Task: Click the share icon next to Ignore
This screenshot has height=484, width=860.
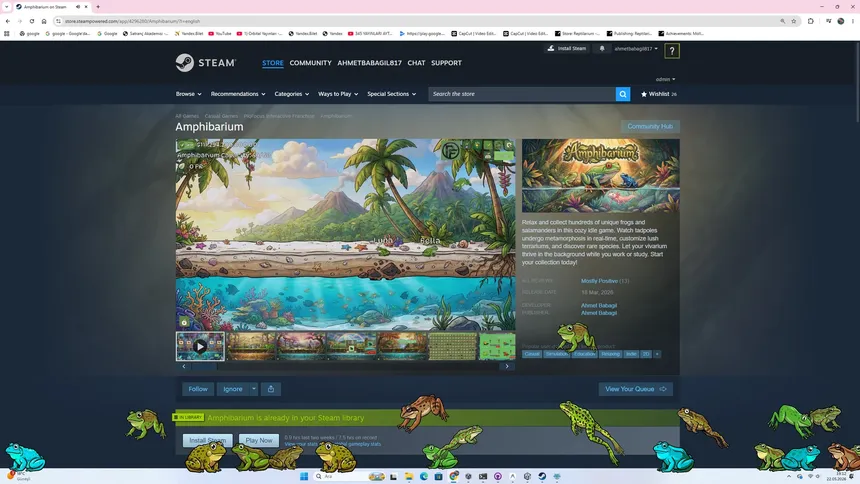Action: pyautogui.click(x=270, y=389)
